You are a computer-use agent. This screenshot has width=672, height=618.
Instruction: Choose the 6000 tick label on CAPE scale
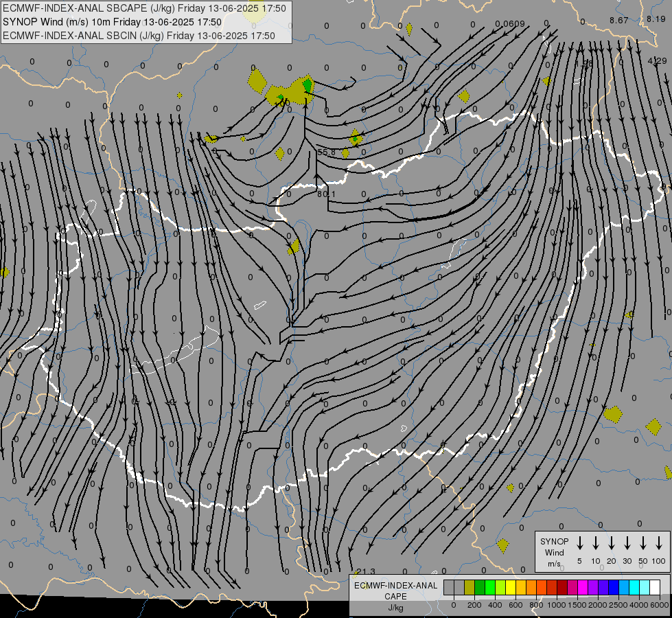pos(659,605)
